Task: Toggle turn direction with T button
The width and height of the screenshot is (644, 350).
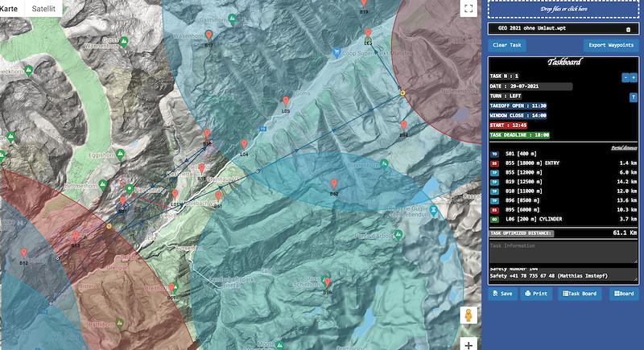Action: click(x=634, y=97)
